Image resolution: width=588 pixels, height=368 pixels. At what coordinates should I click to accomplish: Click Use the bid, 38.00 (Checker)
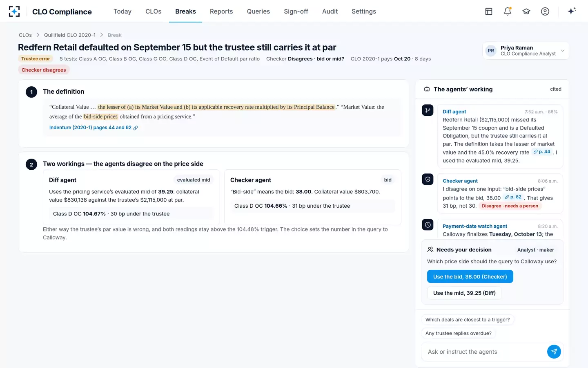click(470, 277)
